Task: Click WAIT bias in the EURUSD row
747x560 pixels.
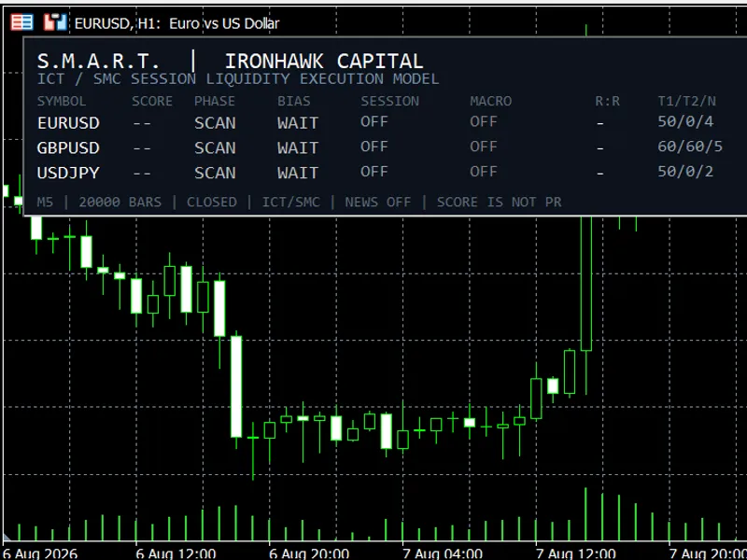Action: tap(298, 123)
